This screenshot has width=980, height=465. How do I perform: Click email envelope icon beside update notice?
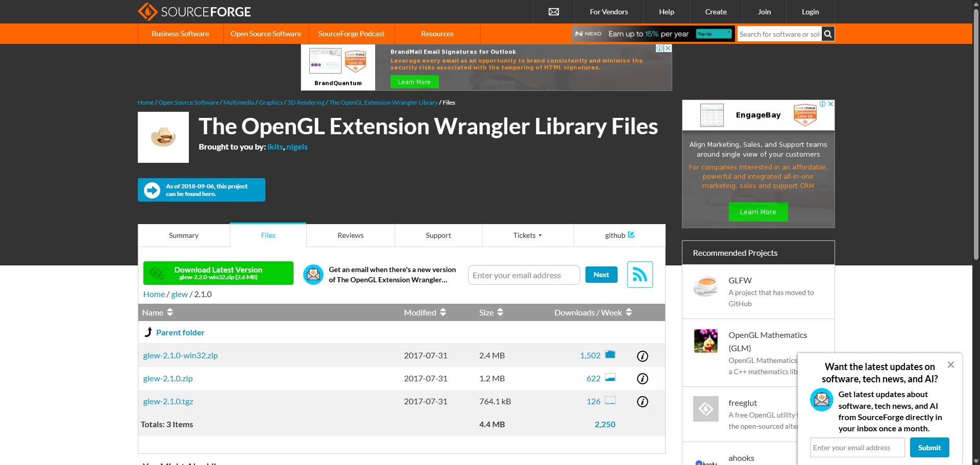[313, 275]
